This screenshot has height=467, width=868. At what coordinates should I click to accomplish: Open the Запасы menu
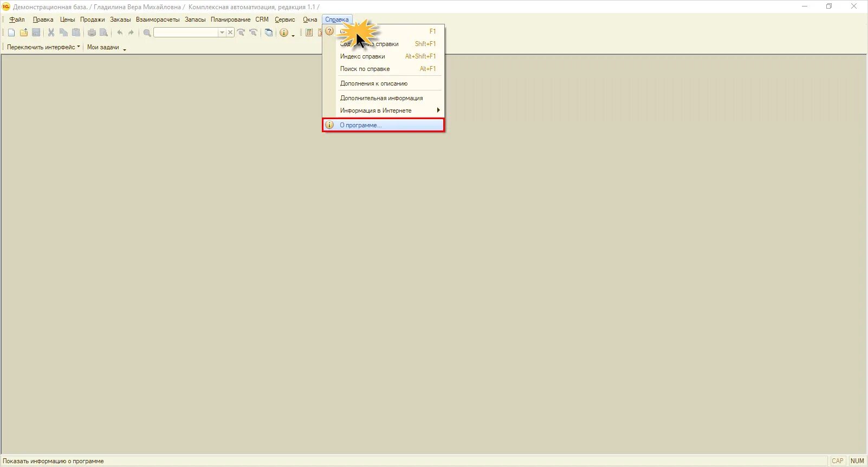click(x=195, y=20)
